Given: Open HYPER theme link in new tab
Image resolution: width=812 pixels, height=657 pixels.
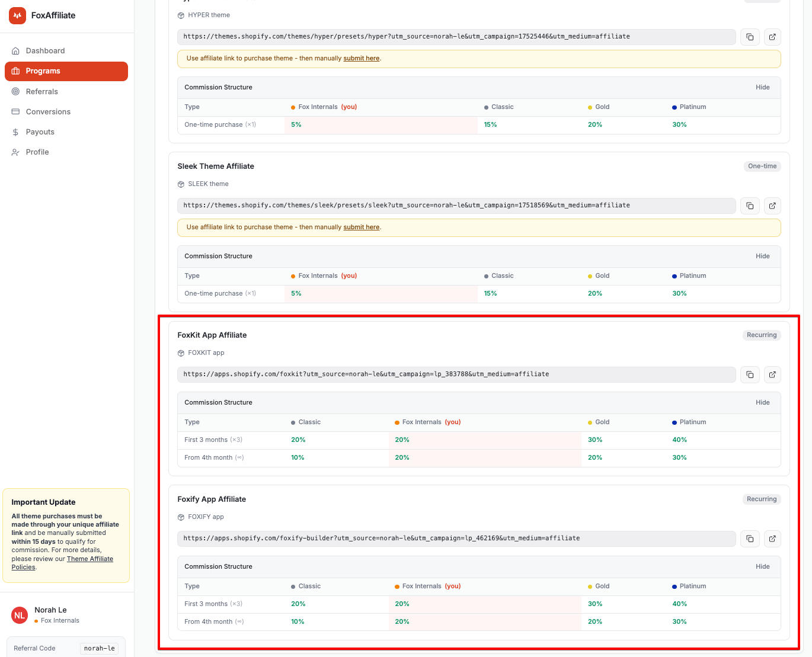Looking at the screenshot, I should (772, 37).
